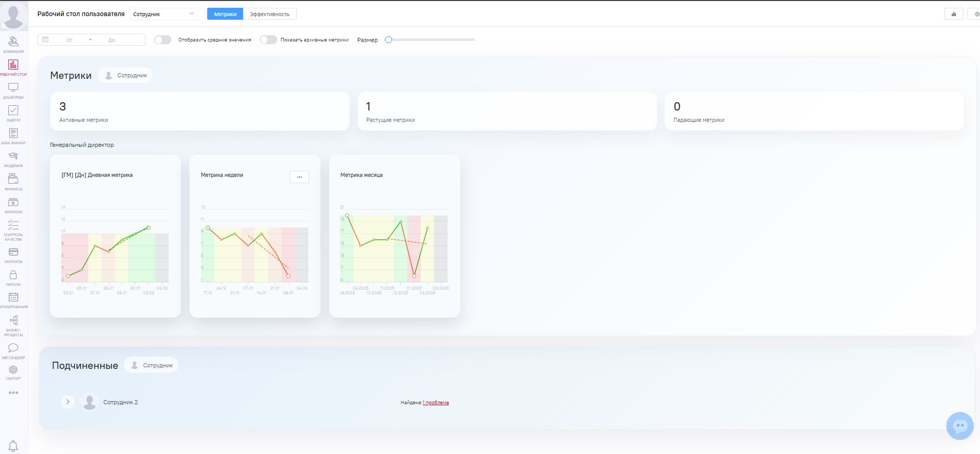This screenshot has height=454, width=980.
Task: Click the 1 проблема link
Action: coord(436,403)
